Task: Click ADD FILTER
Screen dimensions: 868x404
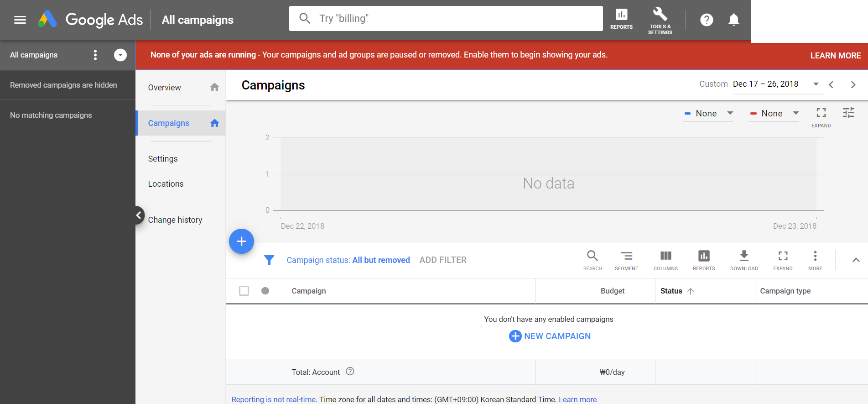Action: click(443, 260)
